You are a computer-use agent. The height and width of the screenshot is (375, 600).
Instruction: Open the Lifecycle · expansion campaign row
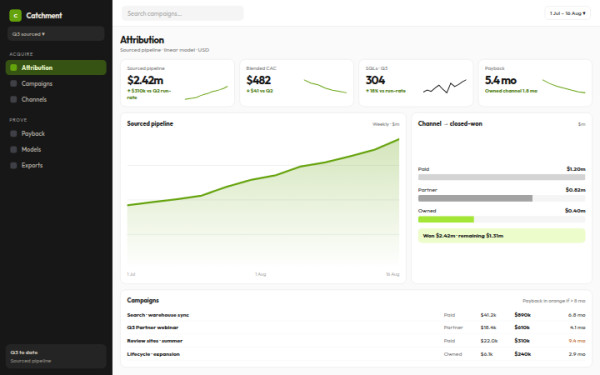[x=356, y=354]
